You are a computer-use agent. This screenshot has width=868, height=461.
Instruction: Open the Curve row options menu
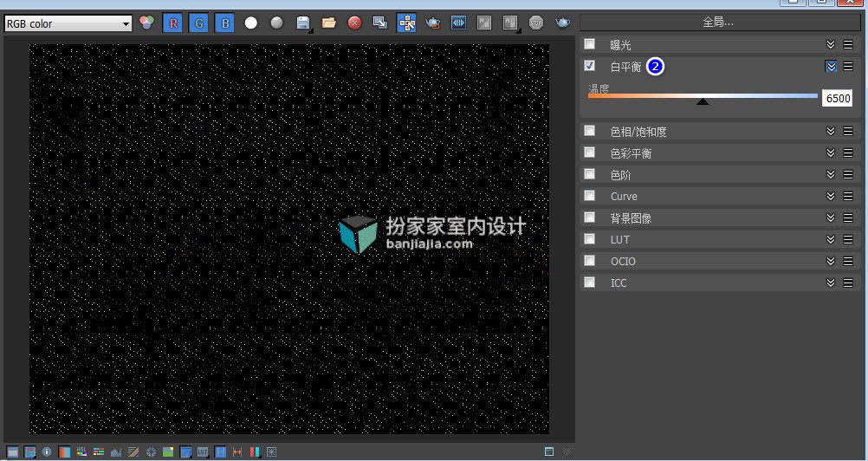pyautogui.click(x=847, y=196)
